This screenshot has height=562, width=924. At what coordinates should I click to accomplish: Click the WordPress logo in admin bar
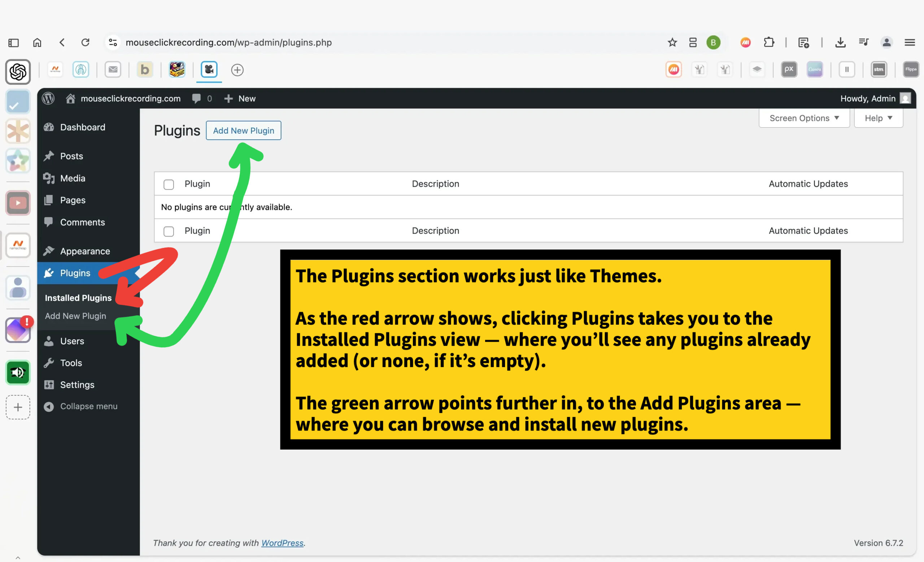click(48, 98)
